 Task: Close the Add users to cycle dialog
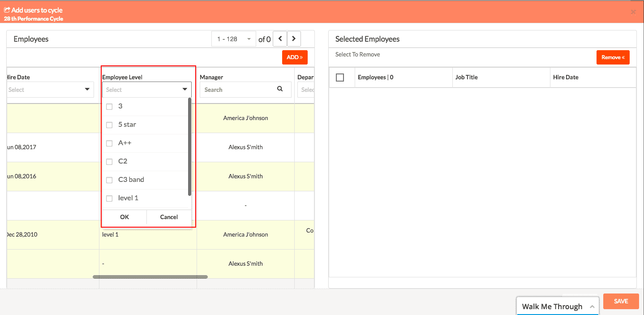click(x=633, y=12)
